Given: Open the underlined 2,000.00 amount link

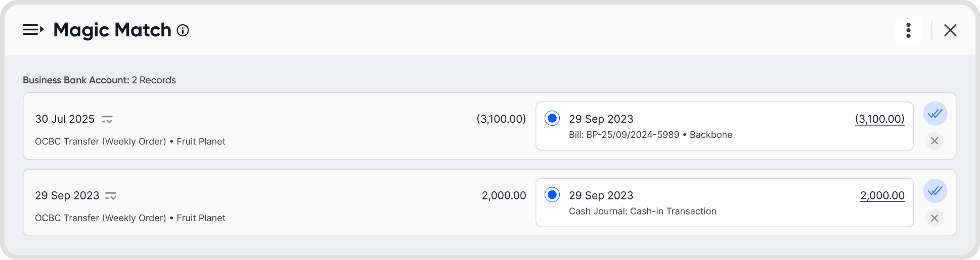Looking at the screenshot, I should click(x=882, y=195).
